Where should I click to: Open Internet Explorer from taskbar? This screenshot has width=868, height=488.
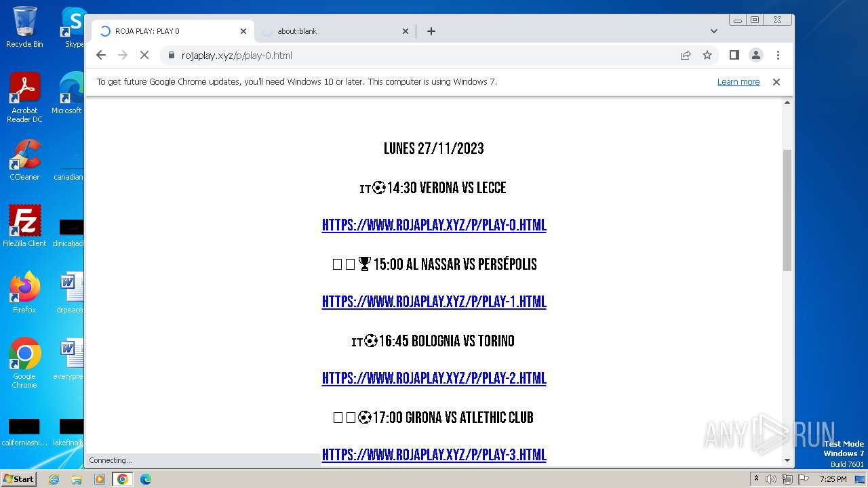[54, 479]
